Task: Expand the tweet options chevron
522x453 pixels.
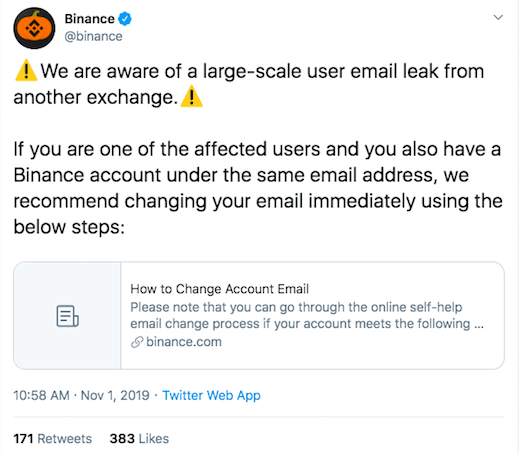Action: (x=498, y=17)
